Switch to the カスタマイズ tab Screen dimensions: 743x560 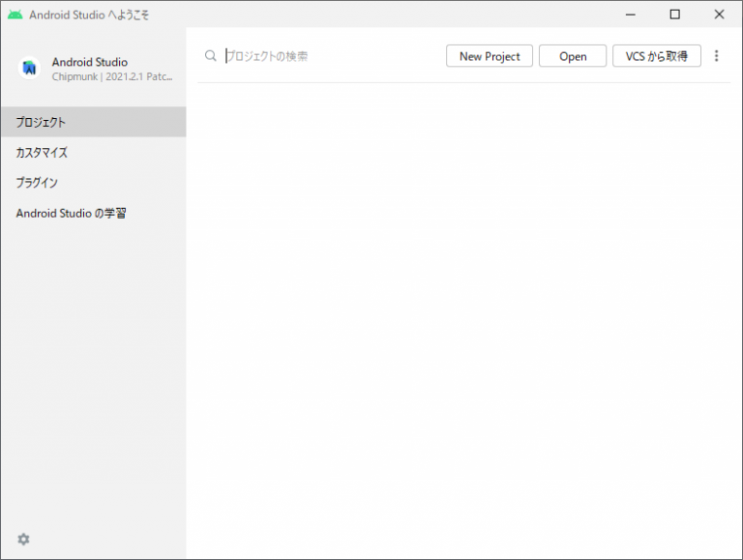[93, 153]
